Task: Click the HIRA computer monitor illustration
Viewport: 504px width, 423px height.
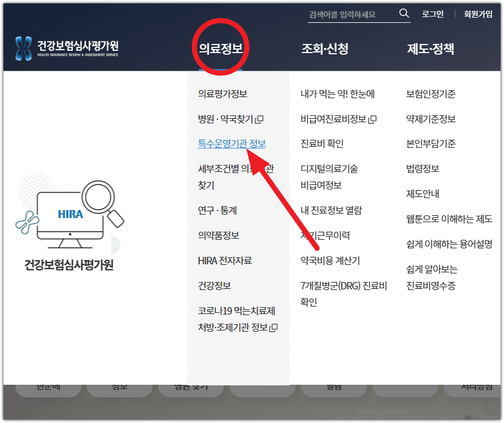Action: 70,215
